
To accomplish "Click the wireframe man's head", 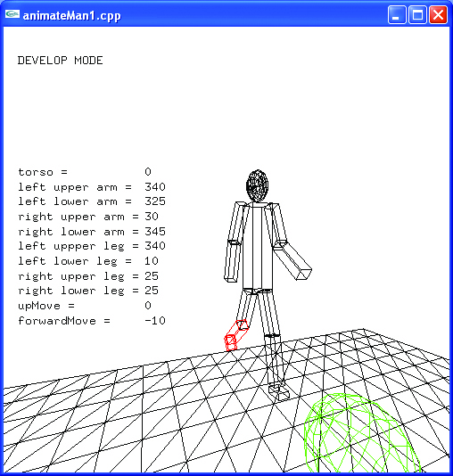I will tap(258, 185).
